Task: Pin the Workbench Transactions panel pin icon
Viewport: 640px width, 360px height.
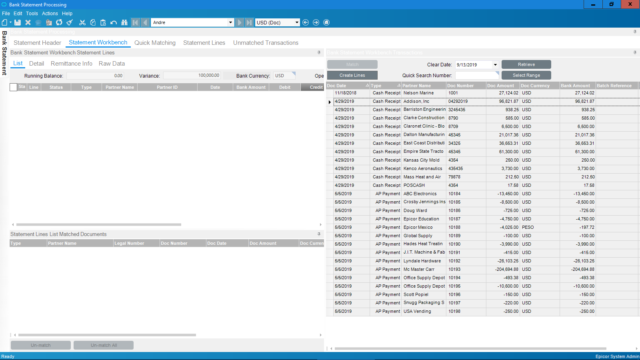Action: tap(635, 53)
